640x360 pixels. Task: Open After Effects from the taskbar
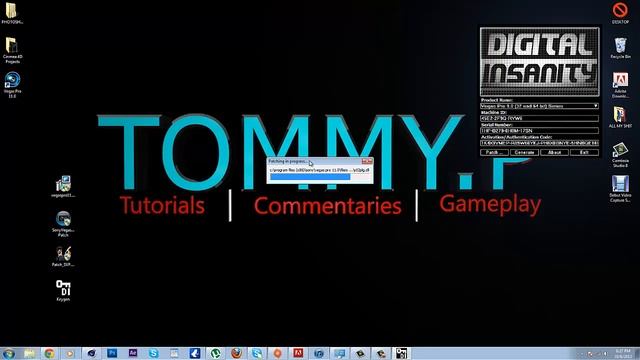[133, 353]
